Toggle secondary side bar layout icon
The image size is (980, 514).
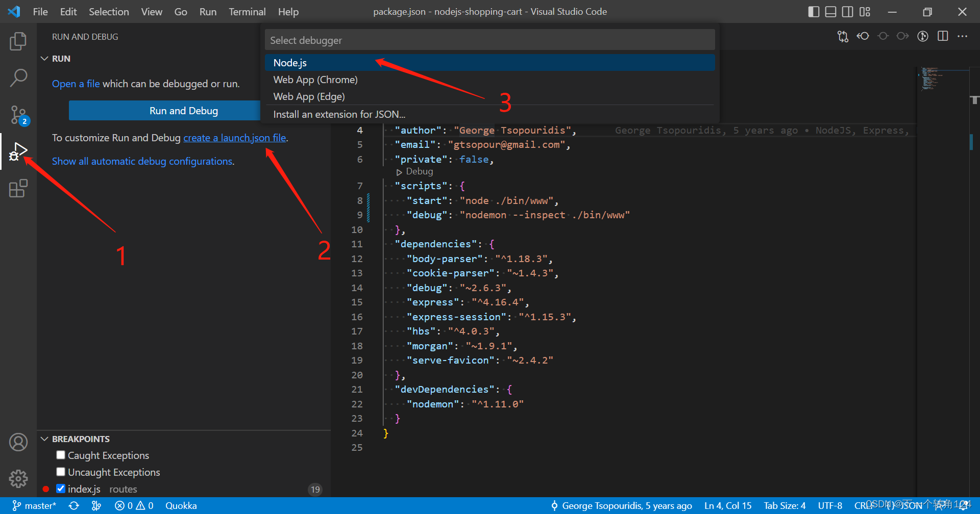pyautogui.click(x=848, y=12)
